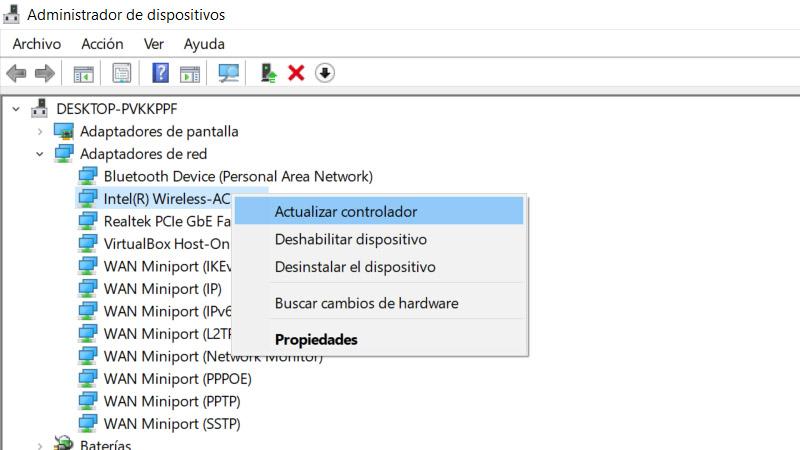Viewport: 800px width, 450px height.
Task: Select Bluetooth Device (Personal Area Network)
Action: [x=238, y=176]
